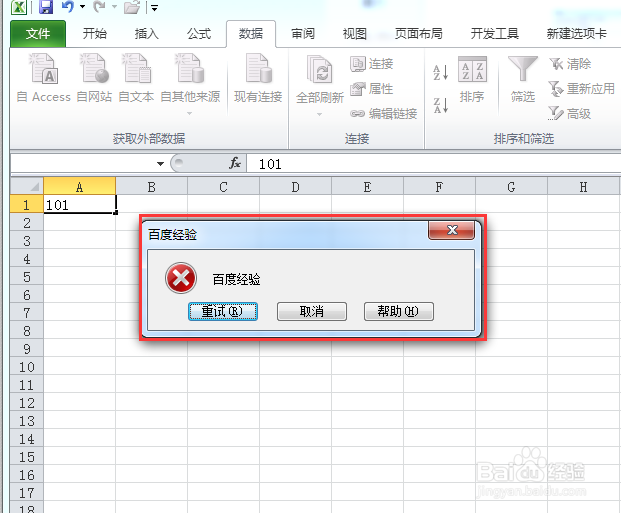This screenshot has height=513, width=621.
Task: Redo the last undone action
Action: coord(99,6)
